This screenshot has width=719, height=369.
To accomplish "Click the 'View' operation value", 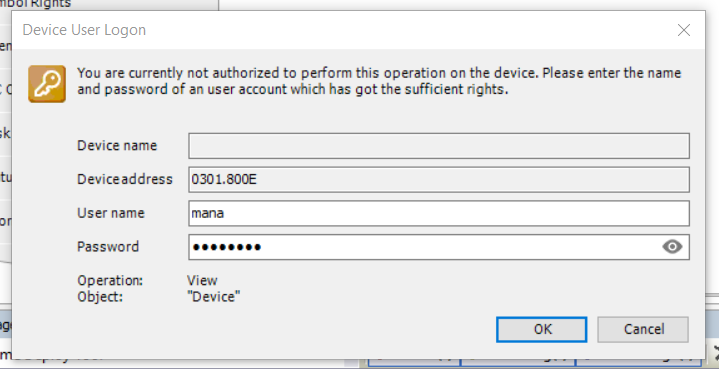I will coord(202,281).
